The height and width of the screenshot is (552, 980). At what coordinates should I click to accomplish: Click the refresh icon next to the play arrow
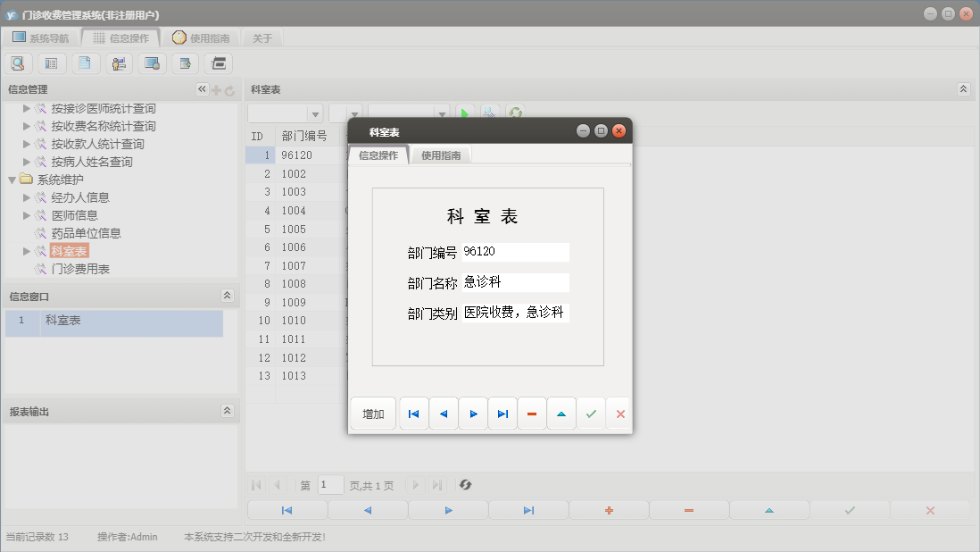pos(515,112)
